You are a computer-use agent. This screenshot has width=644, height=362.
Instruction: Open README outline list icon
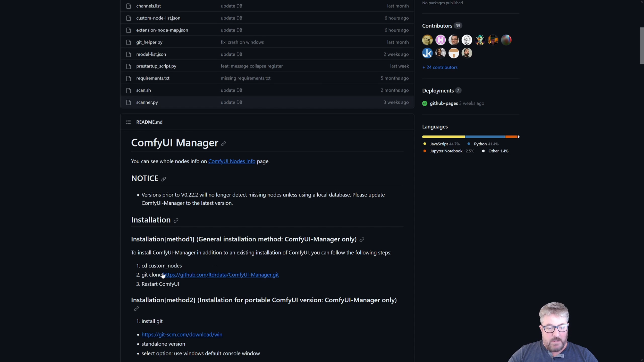coord(128,122)
